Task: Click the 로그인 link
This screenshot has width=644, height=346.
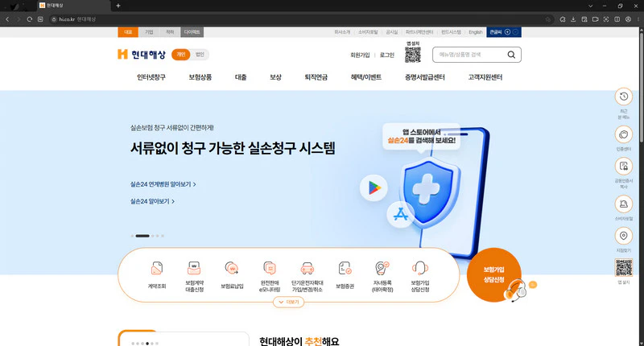Action: pos(387,55)
